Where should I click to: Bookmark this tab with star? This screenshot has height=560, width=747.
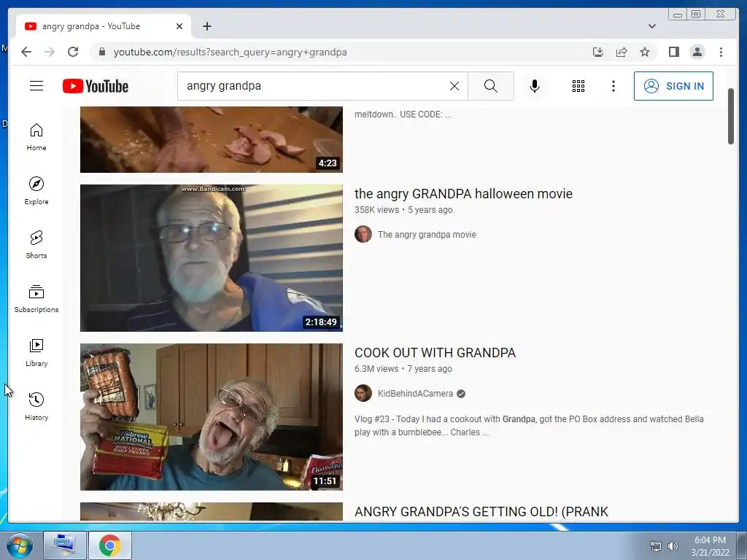point(645,52)
